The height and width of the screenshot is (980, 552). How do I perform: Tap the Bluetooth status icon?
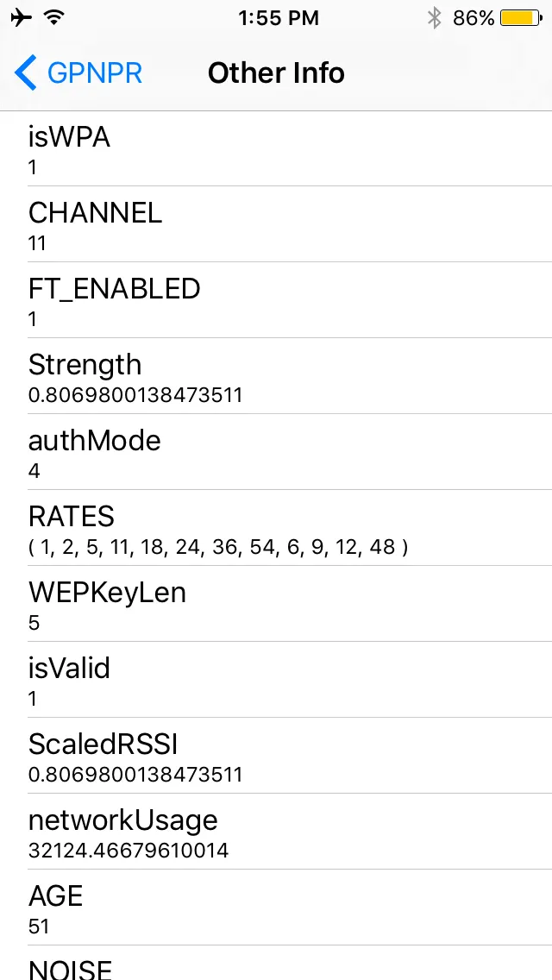click(434, 18)
